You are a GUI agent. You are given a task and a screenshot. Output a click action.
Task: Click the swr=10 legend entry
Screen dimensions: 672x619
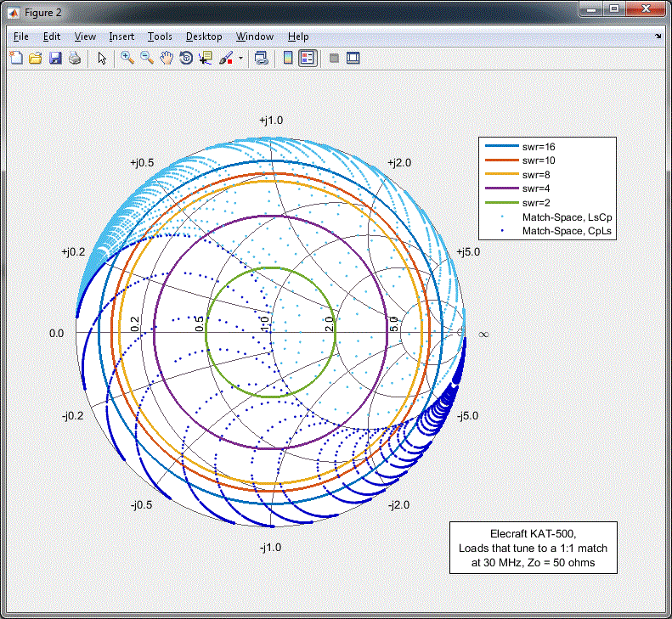pyautogui.click(x=539, y=160)
